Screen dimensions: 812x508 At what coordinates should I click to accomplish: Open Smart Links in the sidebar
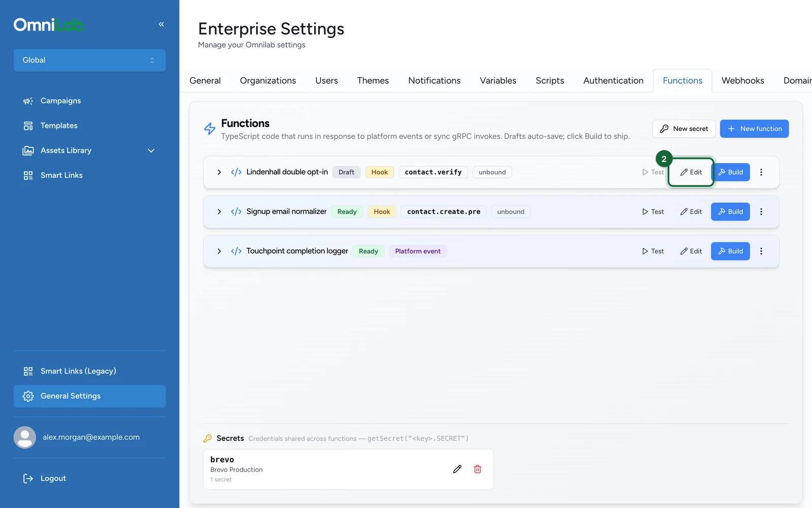pos(89,175)
